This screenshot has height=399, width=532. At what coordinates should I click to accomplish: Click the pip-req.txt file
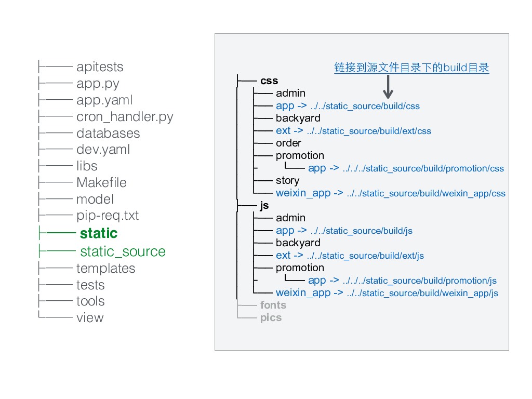point(108,216)
